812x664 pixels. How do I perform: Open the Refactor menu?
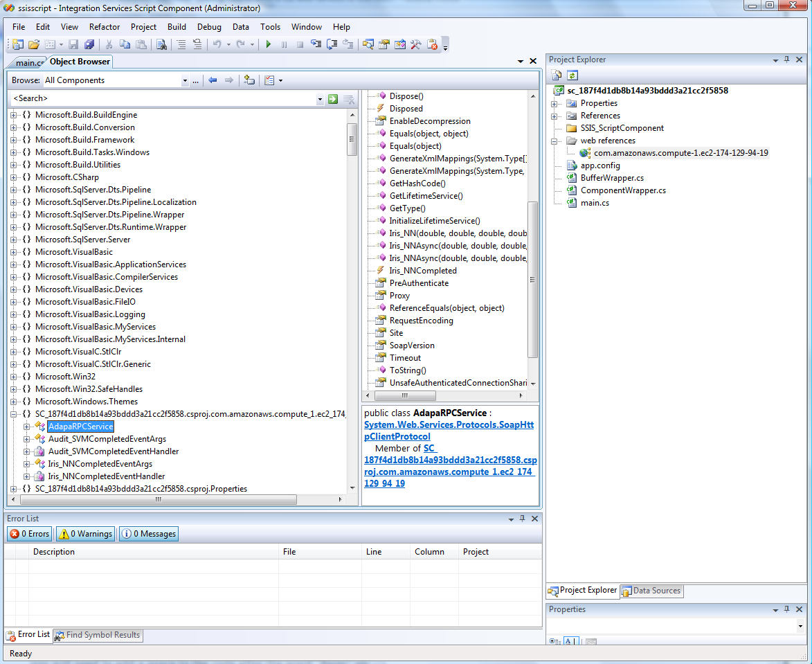coord(105,27)
